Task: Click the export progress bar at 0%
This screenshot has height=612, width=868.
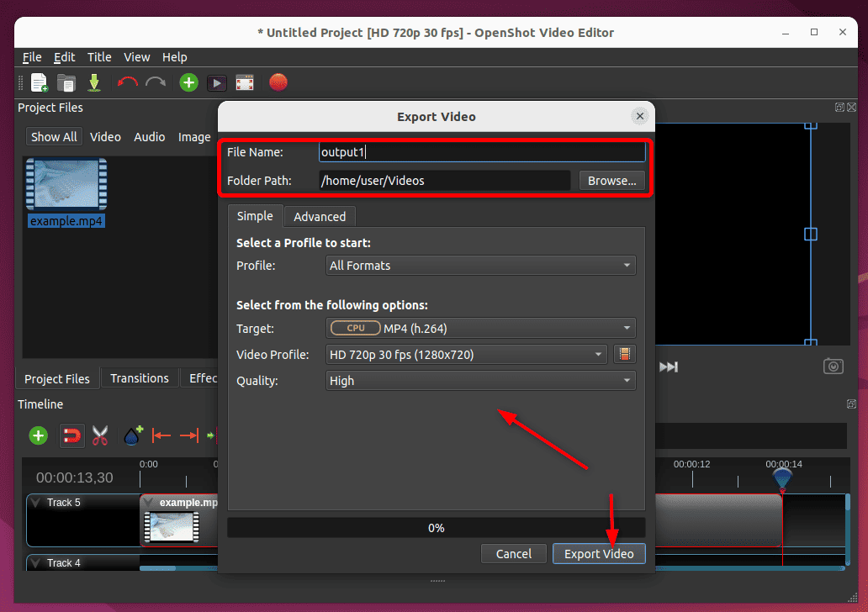Action: (437, 528)
